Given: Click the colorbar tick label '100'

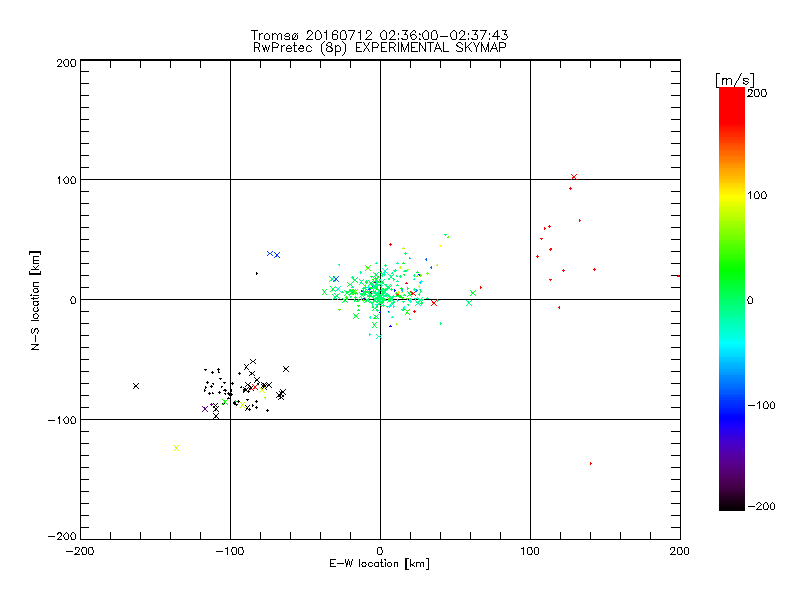Looking at the screenshot, I should pyautogui.click(x=757, y=195).
